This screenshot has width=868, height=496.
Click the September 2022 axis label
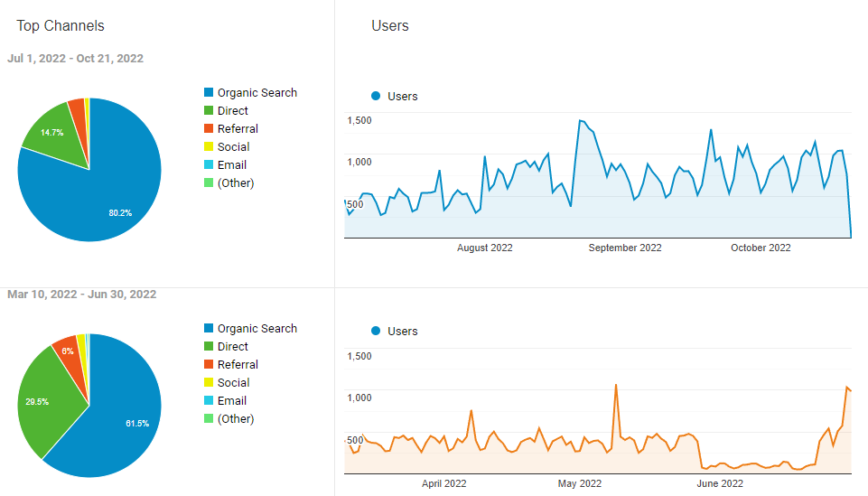(625, 248)
